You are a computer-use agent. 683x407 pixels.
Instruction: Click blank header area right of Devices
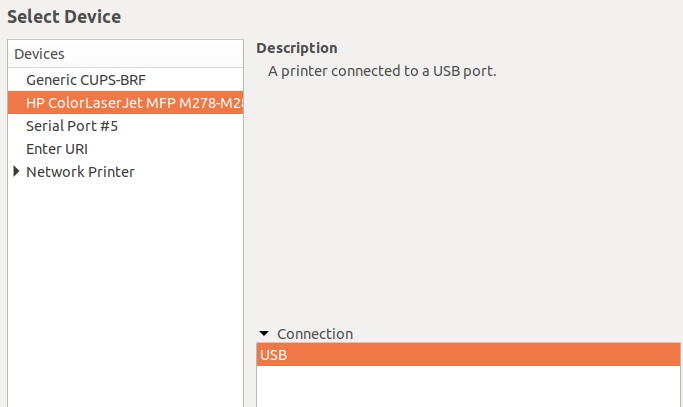[x=160, y=54]
